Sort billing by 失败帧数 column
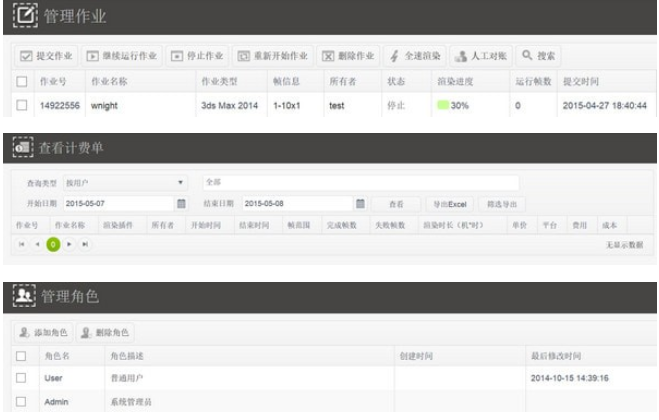The image size is (659, 420). pyautogui.click(x=390, y=225)
